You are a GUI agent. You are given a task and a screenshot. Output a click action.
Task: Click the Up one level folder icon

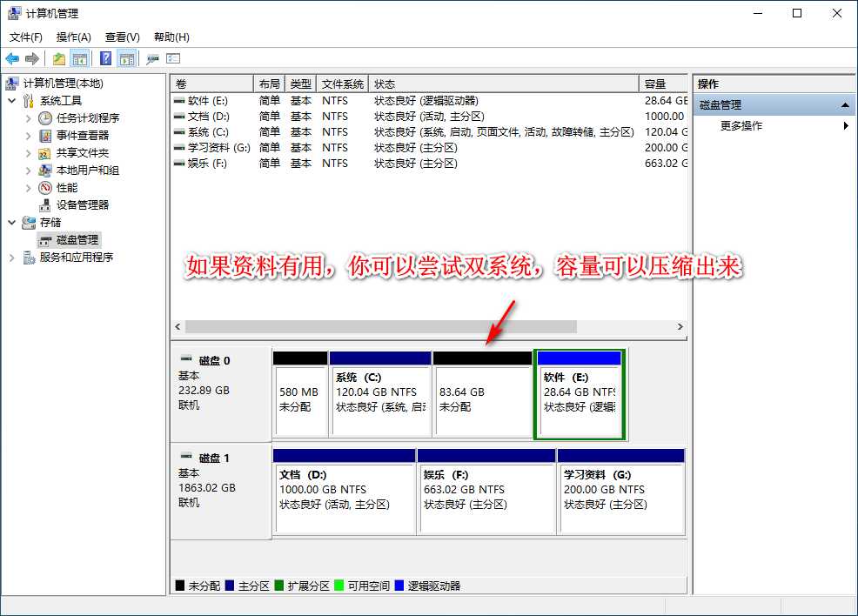(59, 58)
